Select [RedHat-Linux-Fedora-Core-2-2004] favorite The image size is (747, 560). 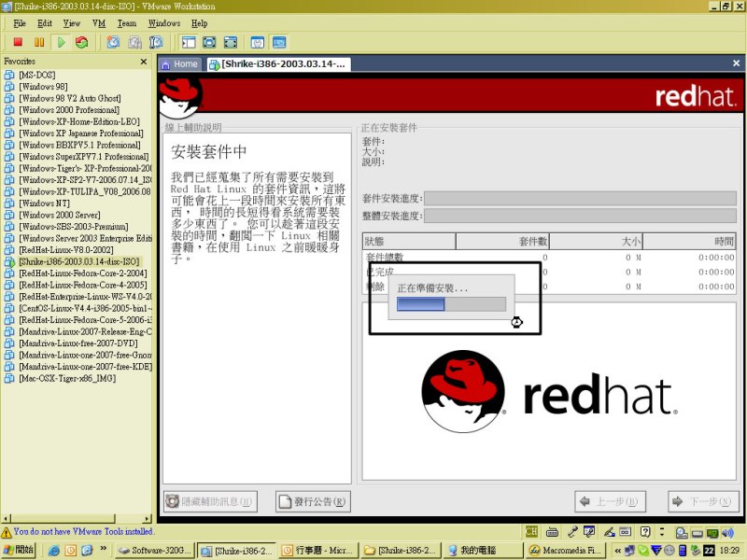[83, 273]
